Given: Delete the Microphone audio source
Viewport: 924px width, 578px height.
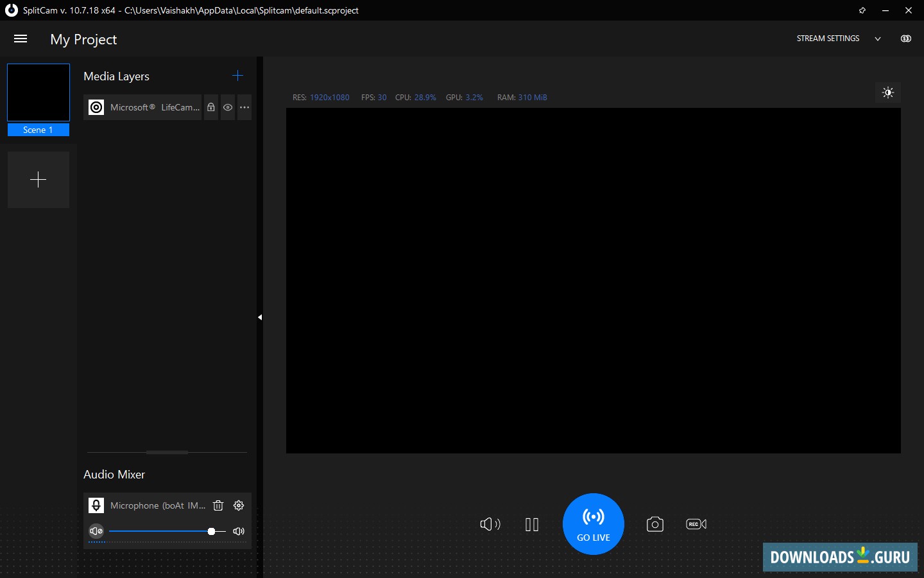Looking at the screenshot, I should tap(218, 505).
